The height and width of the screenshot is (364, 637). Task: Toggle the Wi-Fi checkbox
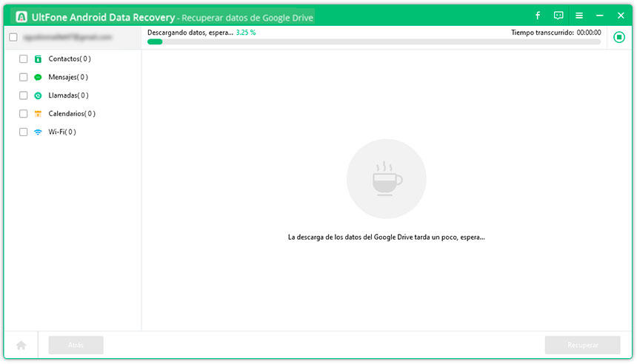point(24,132)
